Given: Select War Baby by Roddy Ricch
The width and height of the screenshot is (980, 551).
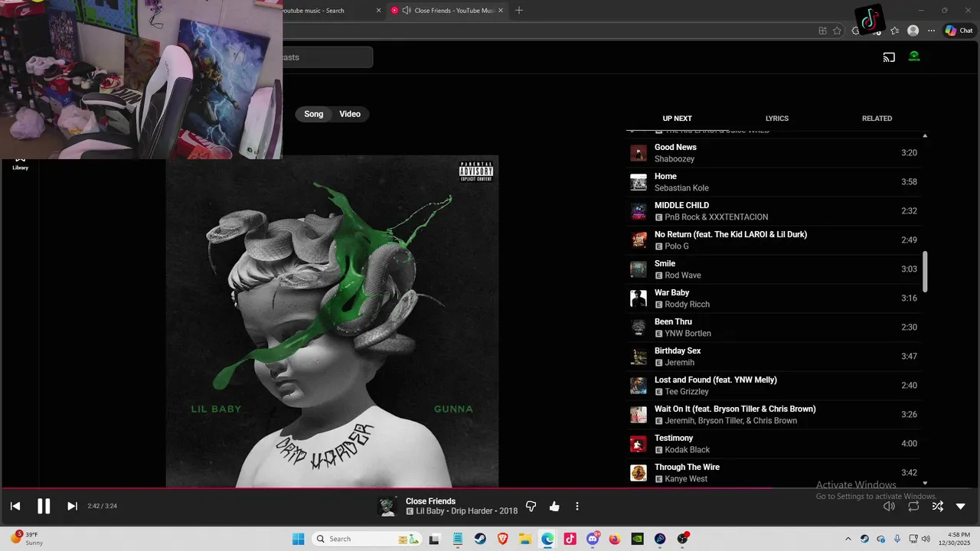Looking at the screenshot, I should [773, 298].
